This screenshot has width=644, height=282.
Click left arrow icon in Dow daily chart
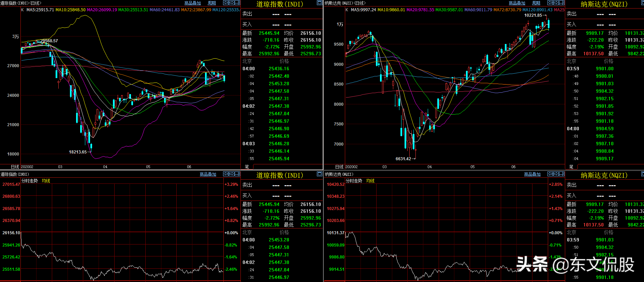[226, 3]
